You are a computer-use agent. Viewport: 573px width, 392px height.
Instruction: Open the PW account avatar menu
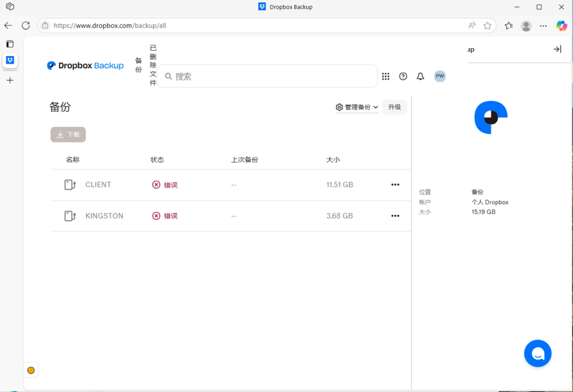coord(440,76)
